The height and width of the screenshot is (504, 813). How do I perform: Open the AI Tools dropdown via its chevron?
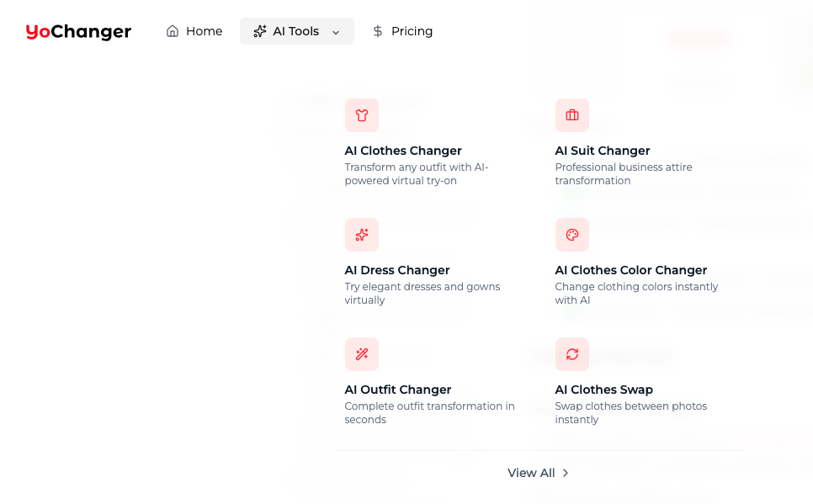click(x=335, y=31)
